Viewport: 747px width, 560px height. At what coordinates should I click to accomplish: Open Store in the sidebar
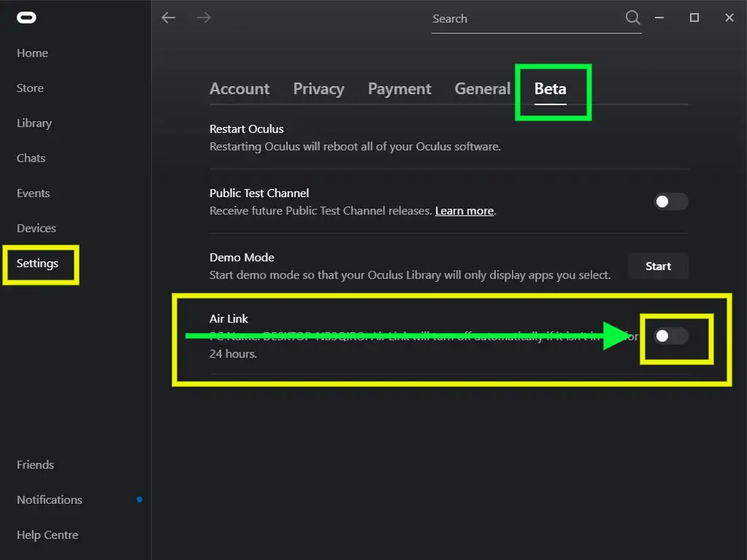pyautogui.click(x=30, y=88)
